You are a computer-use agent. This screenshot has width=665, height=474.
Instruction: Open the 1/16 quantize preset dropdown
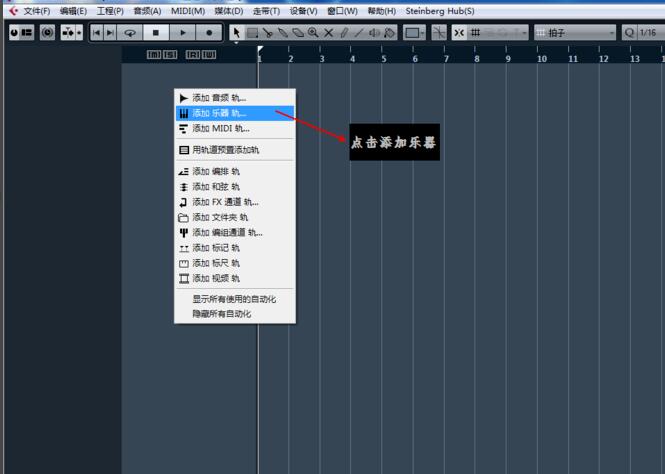651,33
